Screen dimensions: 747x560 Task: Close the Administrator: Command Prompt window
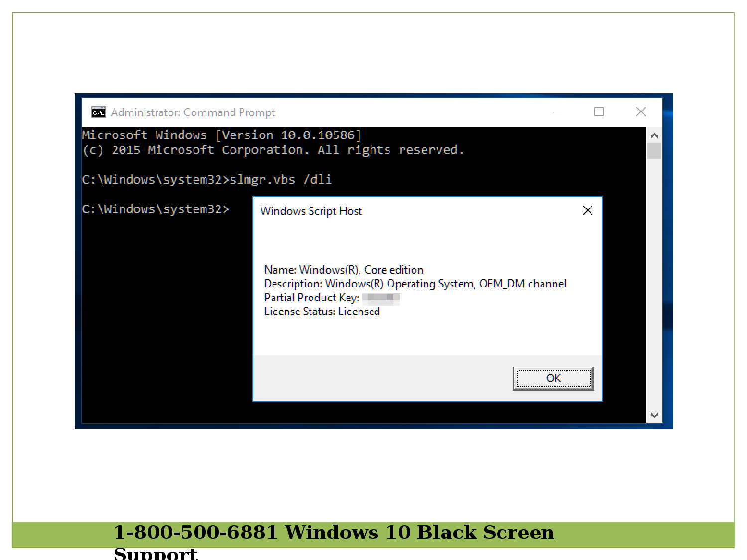pyautogui.click(x=641, y=112)
